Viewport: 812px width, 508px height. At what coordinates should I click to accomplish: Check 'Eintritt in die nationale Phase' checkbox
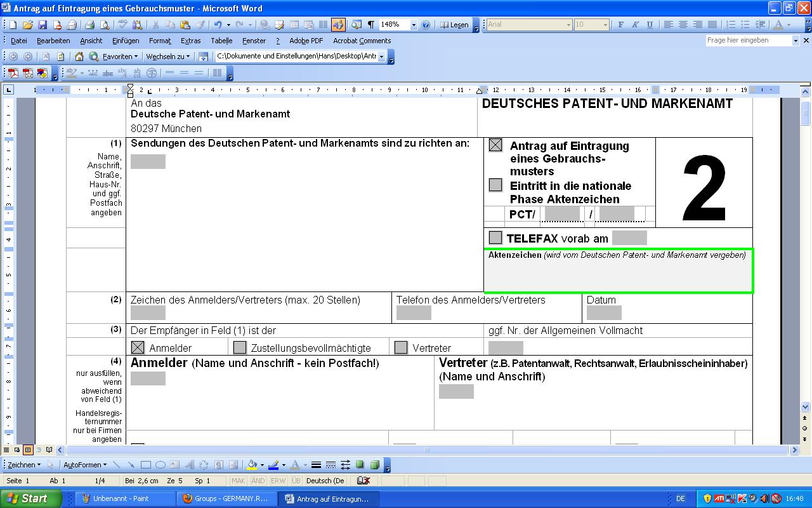[x=495, y=185]
